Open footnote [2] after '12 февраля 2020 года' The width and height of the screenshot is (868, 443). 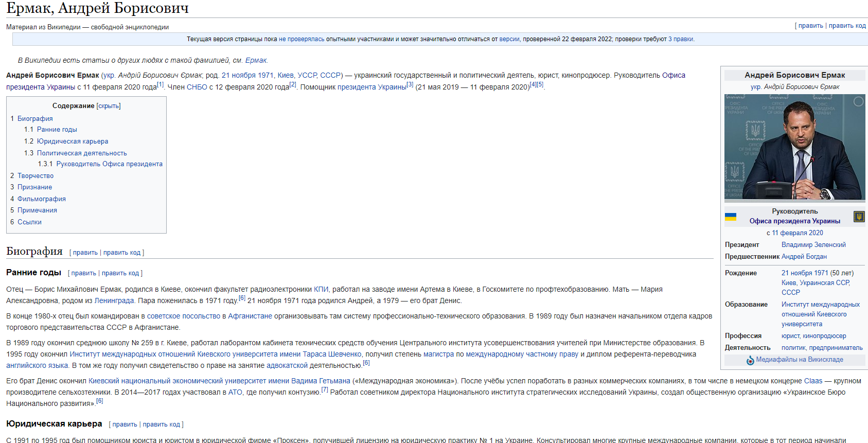[293, 84]
